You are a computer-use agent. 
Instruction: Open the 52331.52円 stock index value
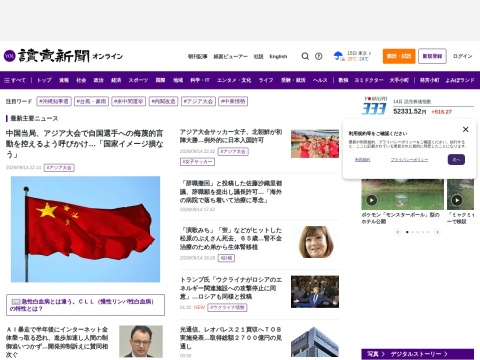410,111
